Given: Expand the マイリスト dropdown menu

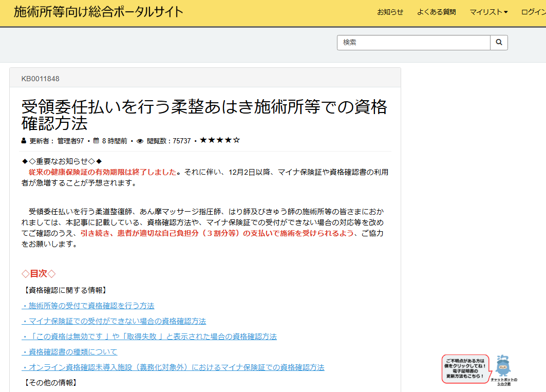Looking at the screenshot, I should coord(488,12).
